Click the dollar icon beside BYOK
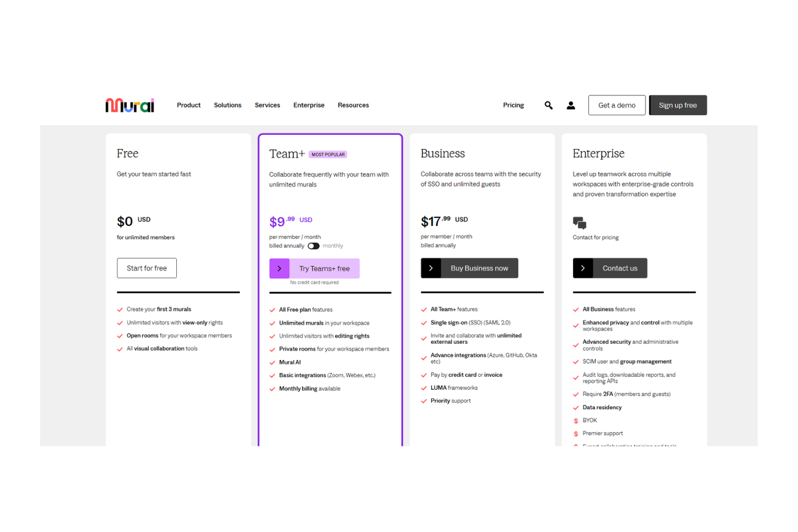Screen dimensions: 798x532 click(x=576, y=421)
